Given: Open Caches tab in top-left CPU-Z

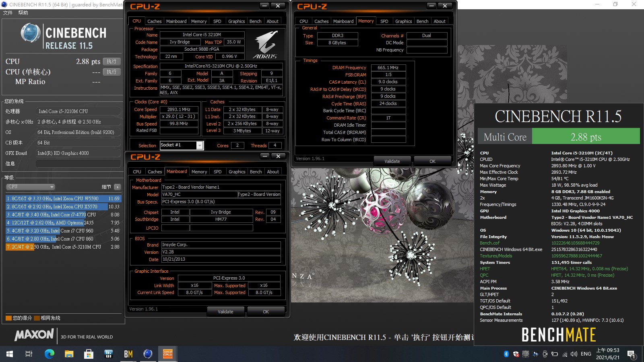Looking at the screenshot, I should [154, 21].
